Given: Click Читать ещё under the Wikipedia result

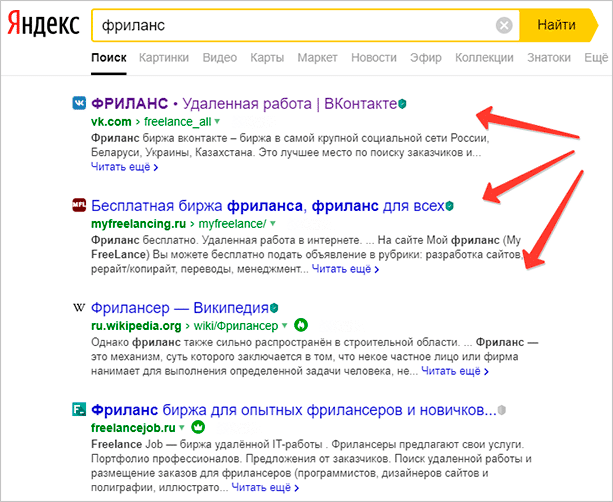Looking at the screenshot, I should pyautogui.click(x=455, y=371).
